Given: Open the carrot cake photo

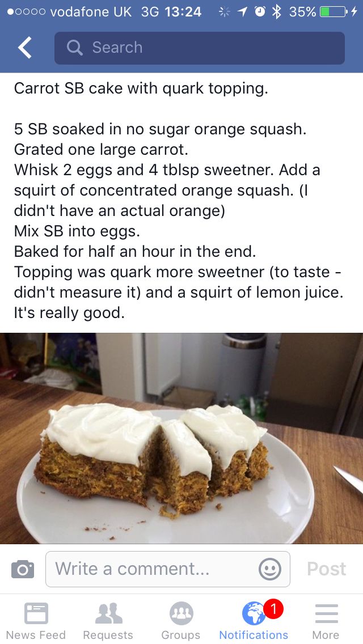Looking at the screenshot, I should 181,438.
